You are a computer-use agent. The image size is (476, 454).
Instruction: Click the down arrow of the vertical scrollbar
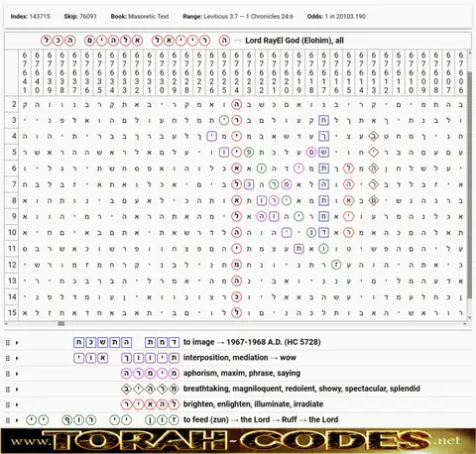click(470, 318)
